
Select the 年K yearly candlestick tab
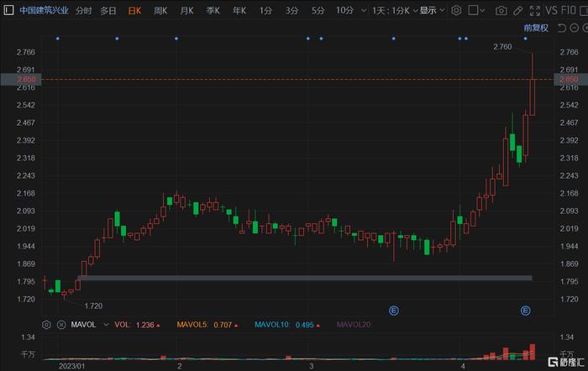(239, 11)
